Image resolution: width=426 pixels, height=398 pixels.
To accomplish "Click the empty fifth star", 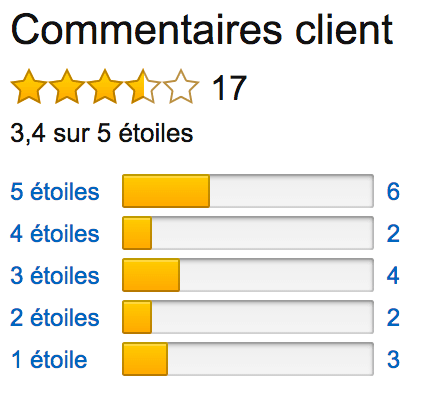I will click(181, 87).
